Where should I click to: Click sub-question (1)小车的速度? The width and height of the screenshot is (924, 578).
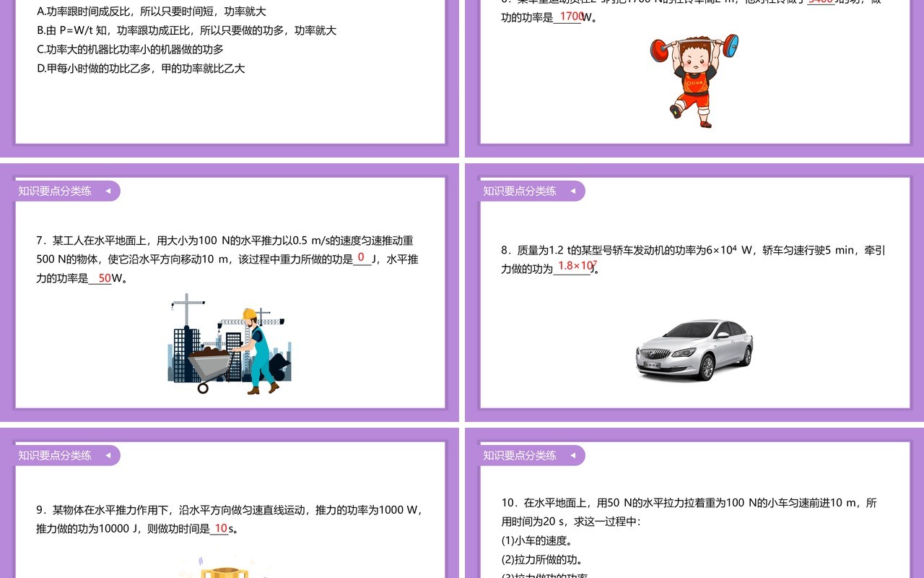[x=537, y=540]
